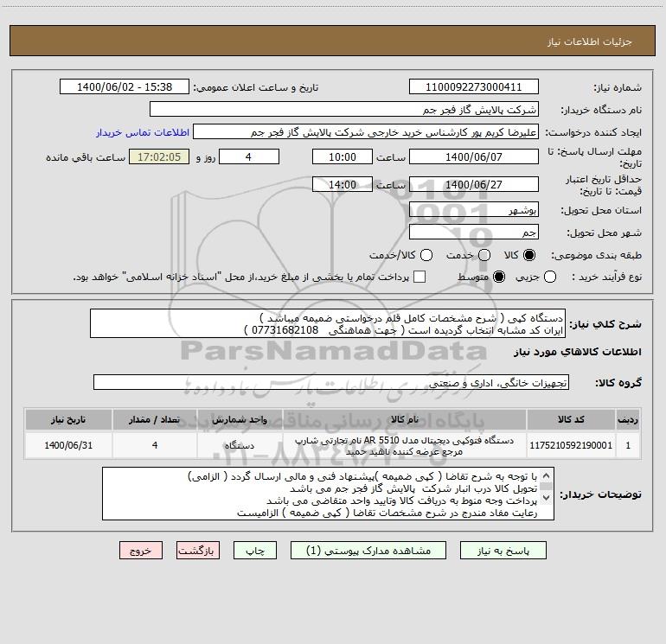Viewport: 666px width, 644px height.
Task: Click response deadline date 1400/06/07
Action: tap(474, 156)
